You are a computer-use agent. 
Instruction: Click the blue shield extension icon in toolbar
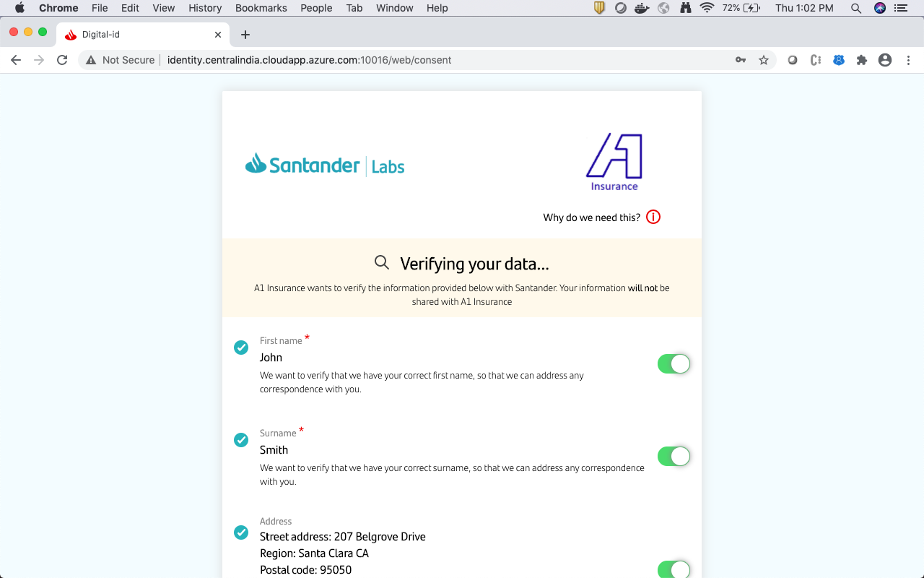point(839,60)
